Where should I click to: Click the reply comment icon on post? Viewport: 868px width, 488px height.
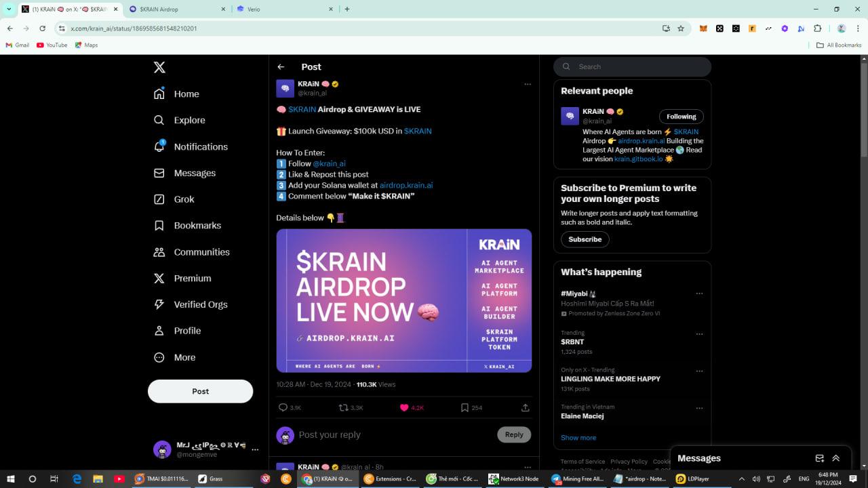(x=283, y=407)
